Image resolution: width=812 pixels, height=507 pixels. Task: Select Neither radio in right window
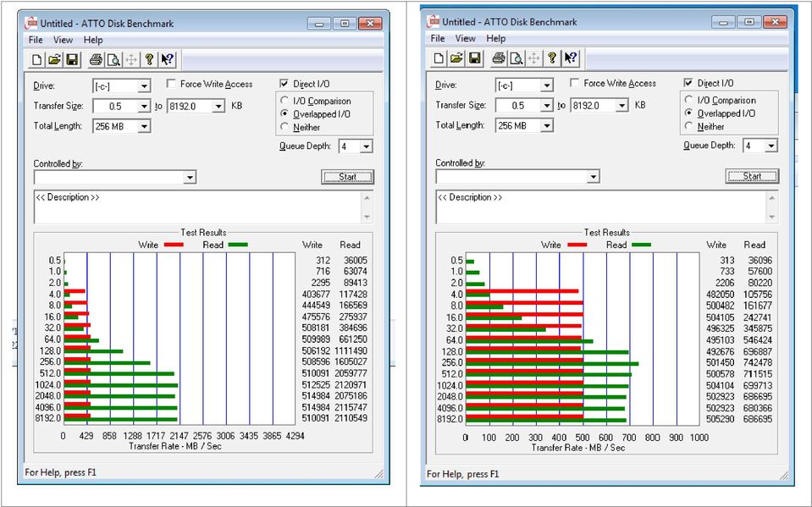pos(688,126)
